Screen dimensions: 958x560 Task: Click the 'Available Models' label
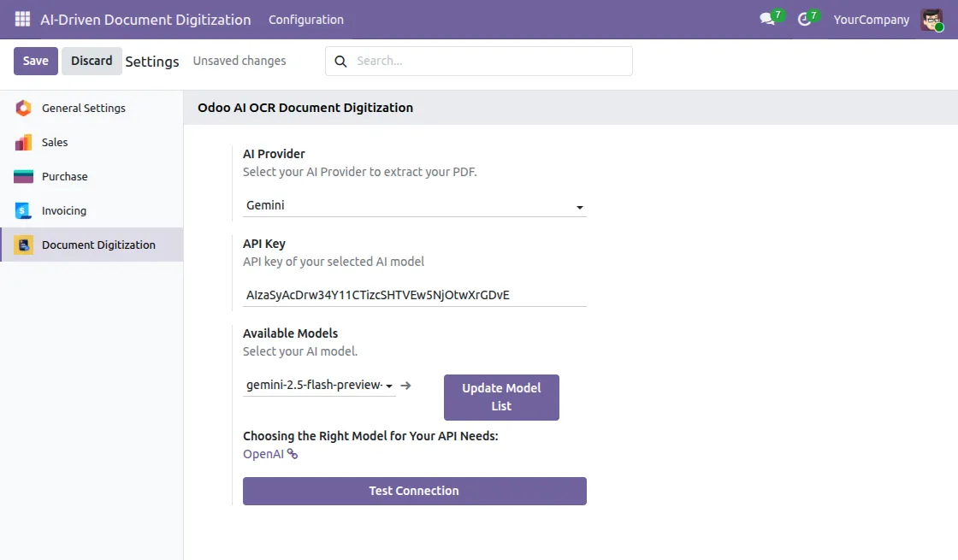point(290,333)
